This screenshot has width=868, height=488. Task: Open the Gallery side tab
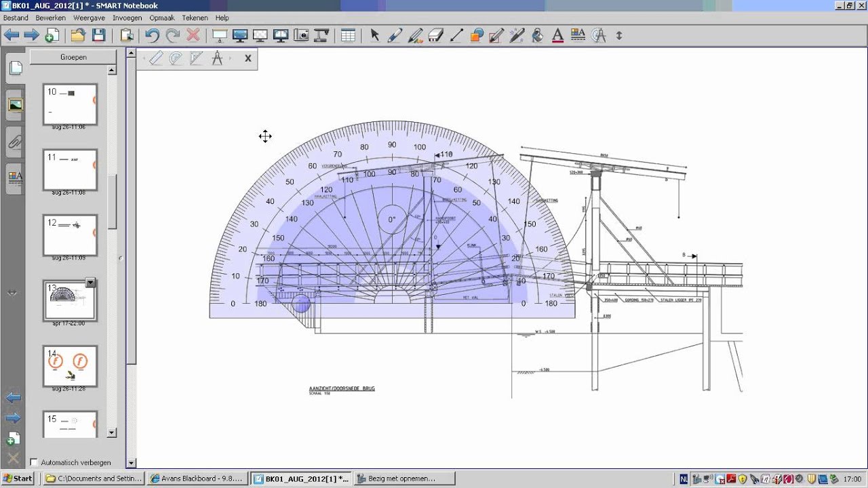[x=15, y=105]
